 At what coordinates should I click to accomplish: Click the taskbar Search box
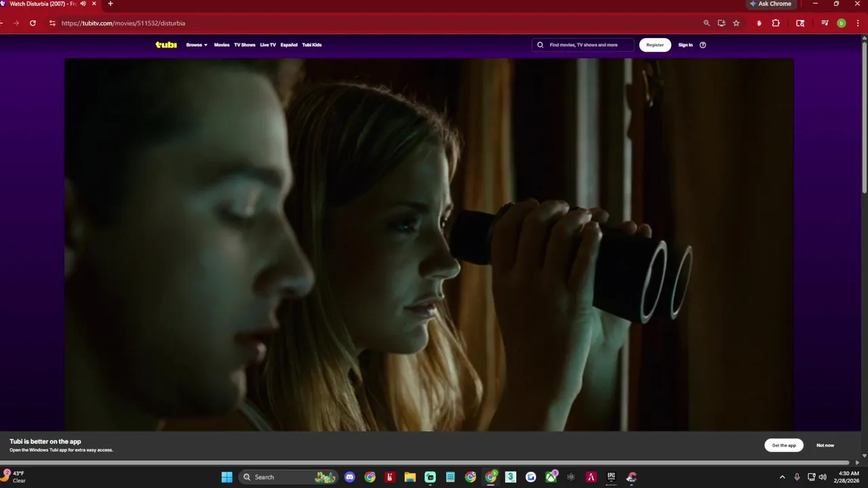[x=289, y=477]
